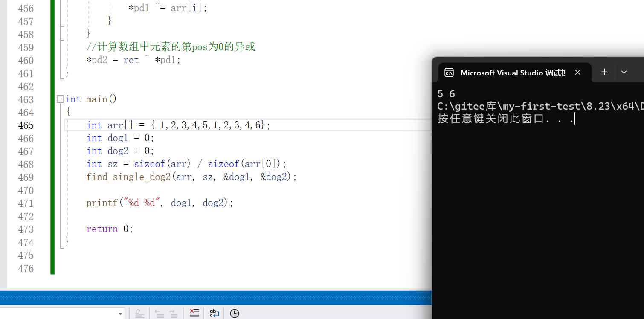Click the Clear All output icon

point(194,313)
